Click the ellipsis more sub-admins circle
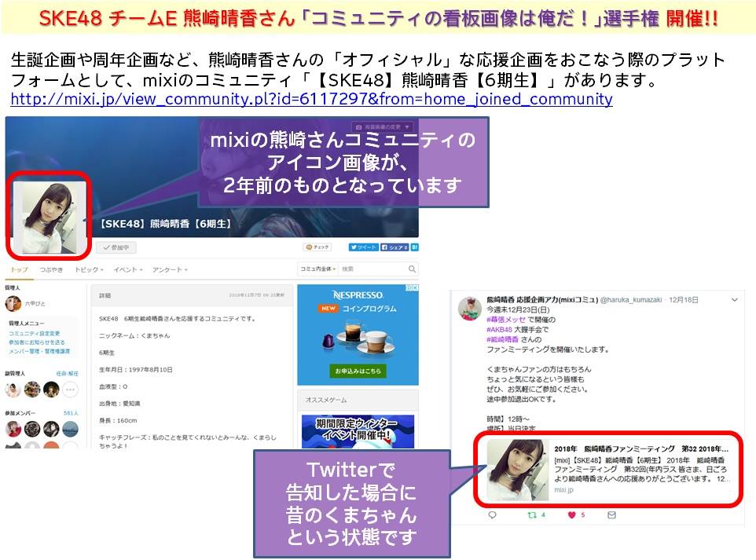 tap(71, 390)
